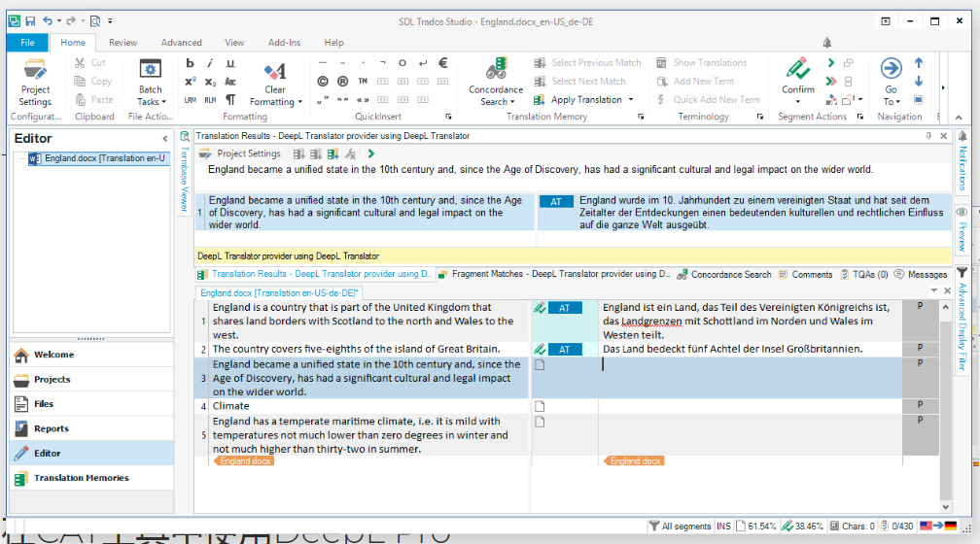The width and height of the screenshot is (980, 544).
Task: Click Select Previous Match
Action: coord(587,62)
